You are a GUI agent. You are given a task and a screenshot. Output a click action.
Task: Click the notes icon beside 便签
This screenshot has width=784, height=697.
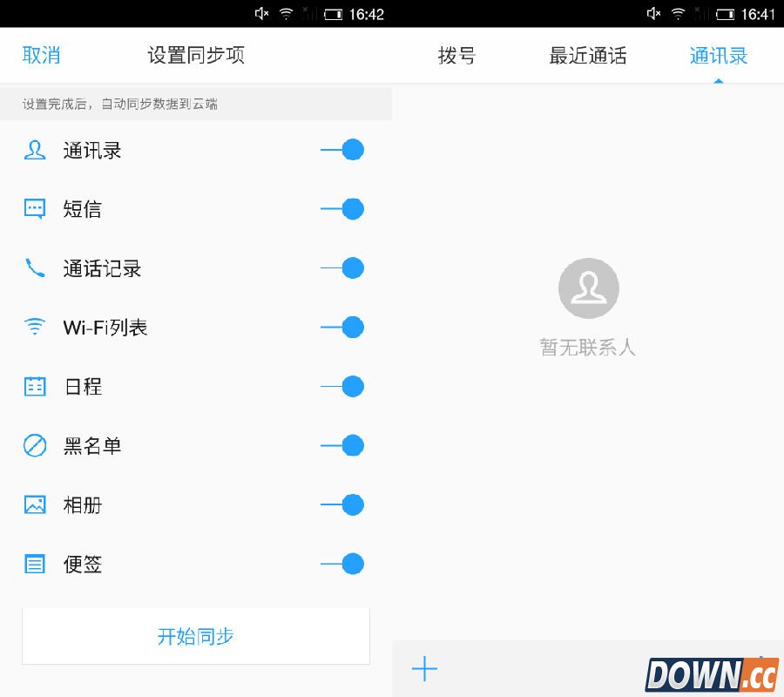[34, 565]
